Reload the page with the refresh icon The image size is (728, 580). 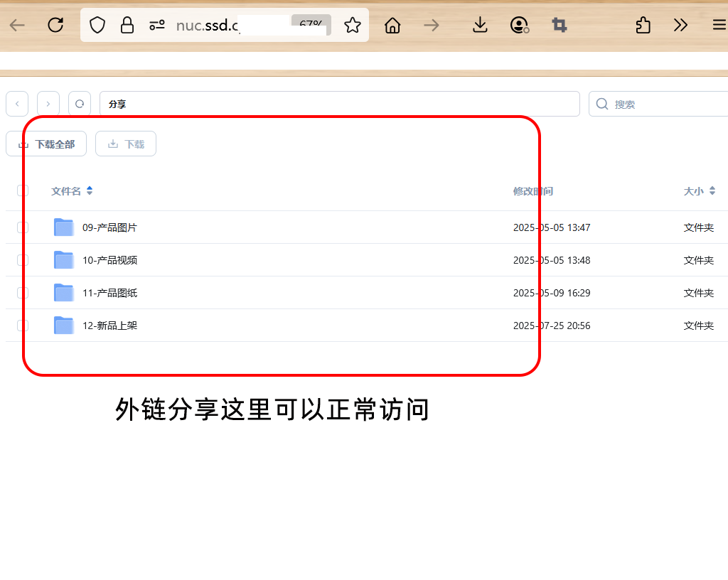55,25
